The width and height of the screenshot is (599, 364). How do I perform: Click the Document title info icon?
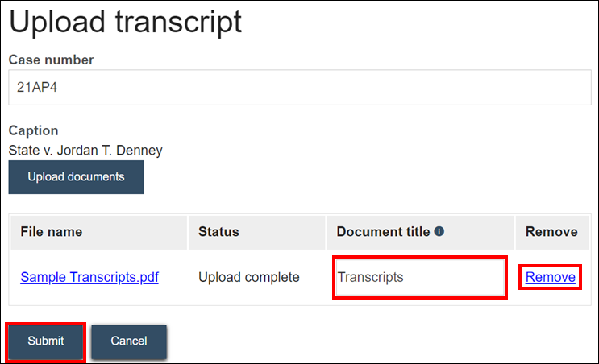pos(439,231)
